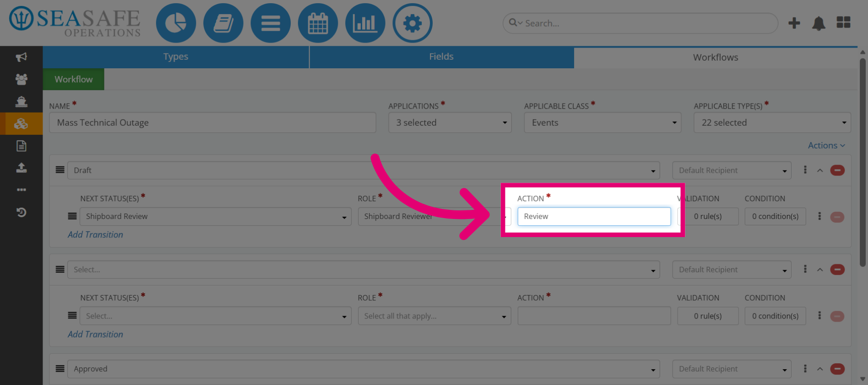
Task: Open 0 condition(s) for Review transition
Action: pos(775,216)
